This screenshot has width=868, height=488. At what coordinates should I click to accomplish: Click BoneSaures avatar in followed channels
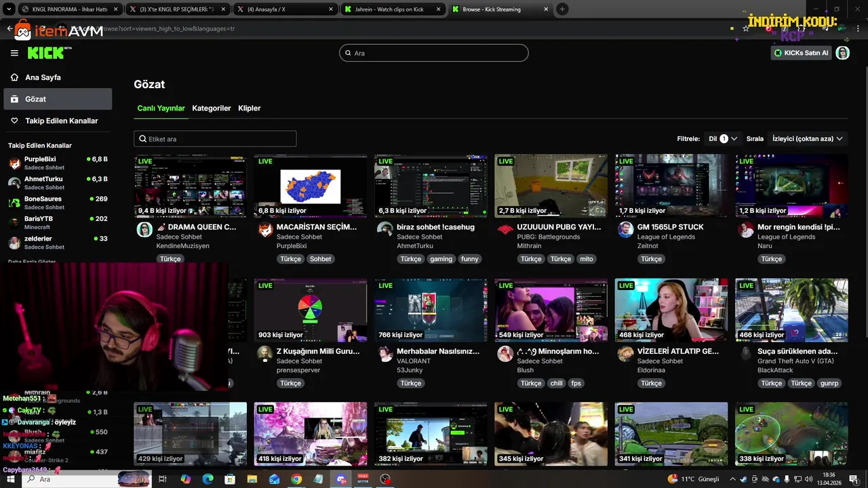(x=14, y=203)
